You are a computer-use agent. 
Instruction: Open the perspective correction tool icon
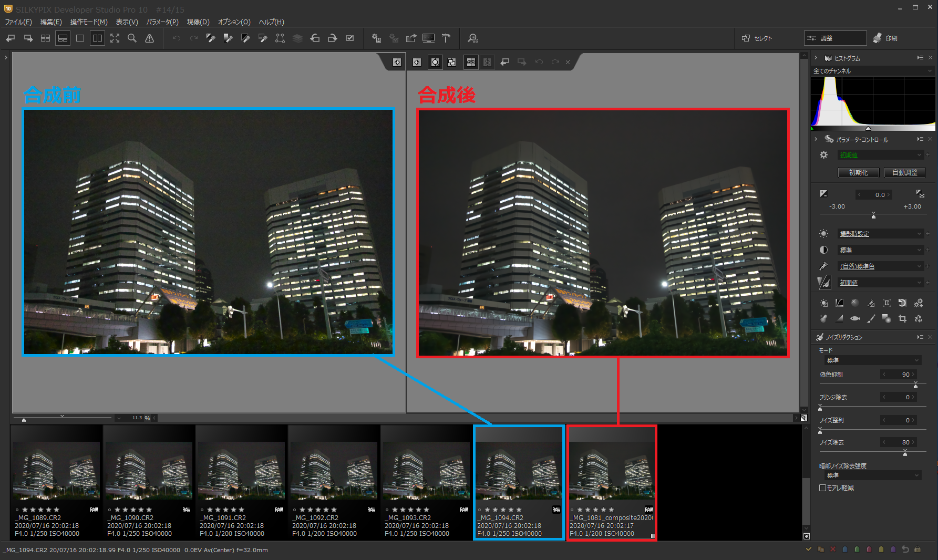(280, 38)
